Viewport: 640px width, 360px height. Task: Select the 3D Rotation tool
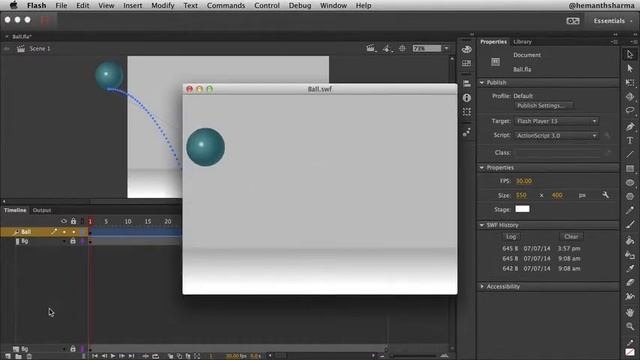[630, 97]
